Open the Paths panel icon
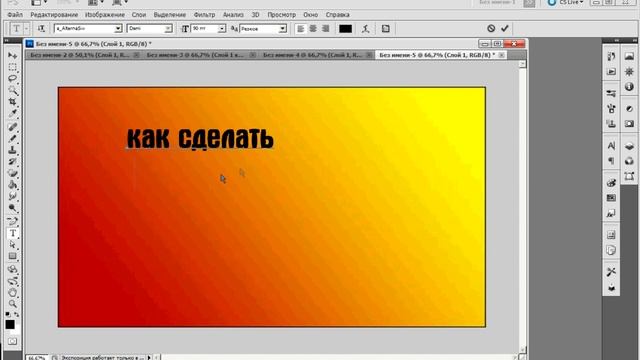 click(x=629, y=176)
